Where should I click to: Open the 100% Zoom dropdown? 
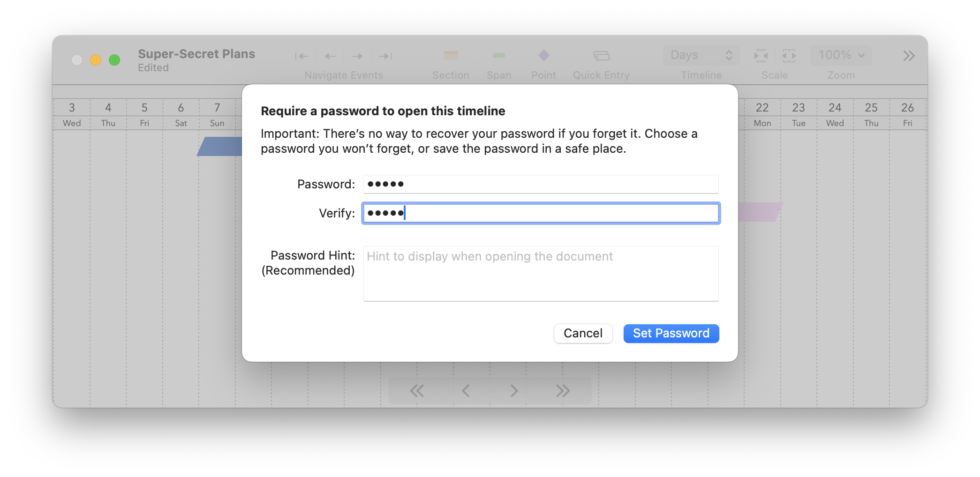tap(841, 55)
